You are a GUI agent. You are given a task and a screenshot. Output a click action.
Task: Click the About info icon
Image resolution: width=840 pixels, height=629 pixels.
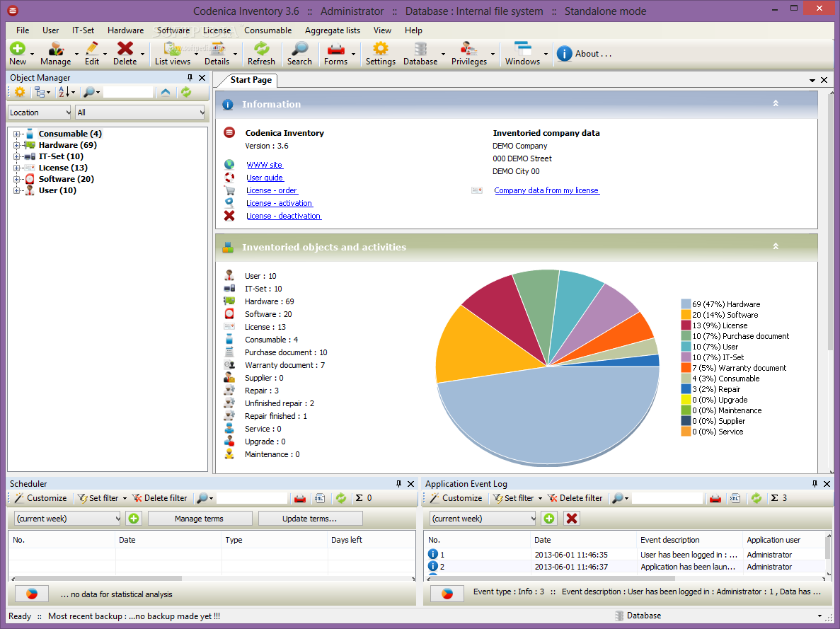pos(565,54)
